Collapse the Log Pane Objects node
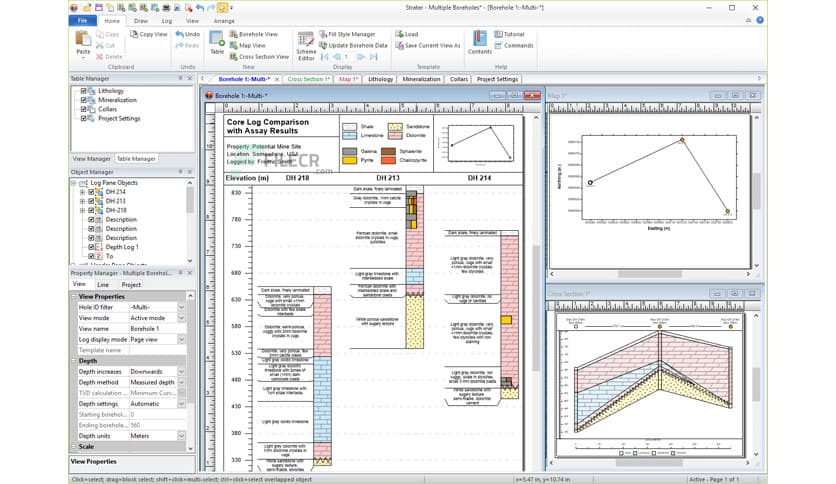Viewport: 836px width, 484px height. click(74, 183)
